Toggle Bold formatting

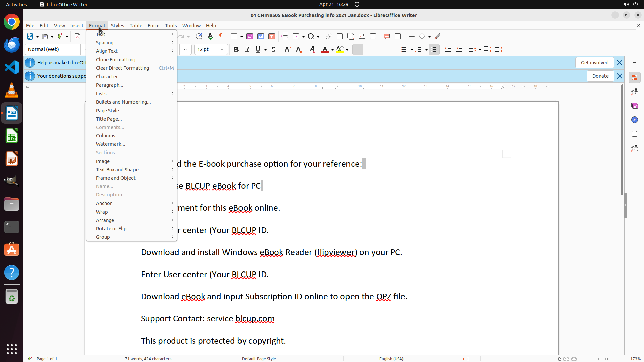point(236,49)
